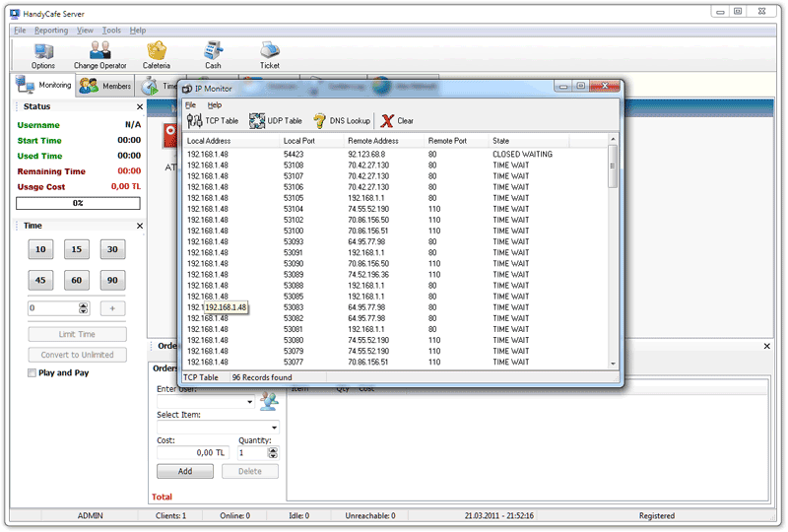
Task: Show the TCP Table in IP Monitor
Action: click(212, 120)
